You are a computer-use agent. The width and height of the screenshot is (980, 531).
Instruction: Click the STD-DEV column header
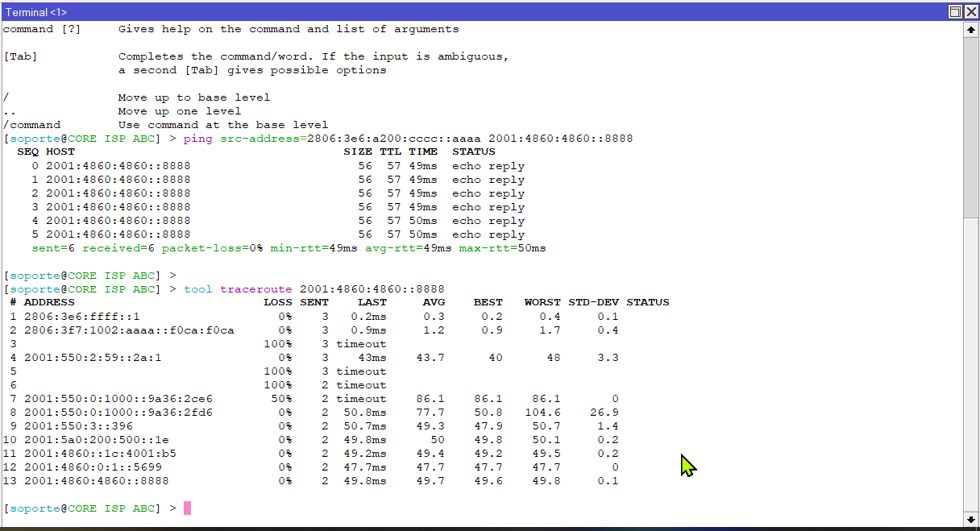pos(593,303)
